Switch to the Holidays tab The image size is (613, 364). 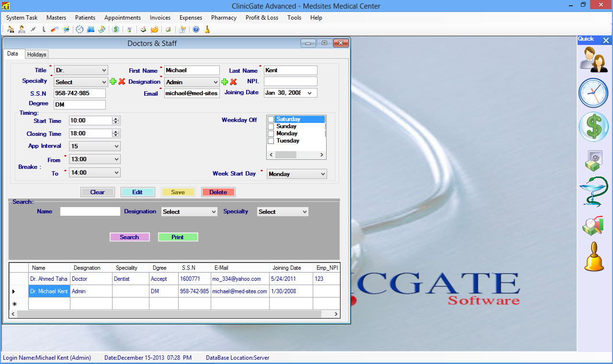37,55
